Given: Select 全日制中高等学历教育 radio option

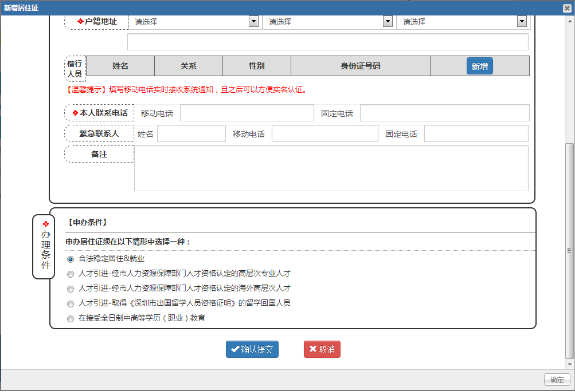Looking at the screenshot, I should [x=70, y=319].
